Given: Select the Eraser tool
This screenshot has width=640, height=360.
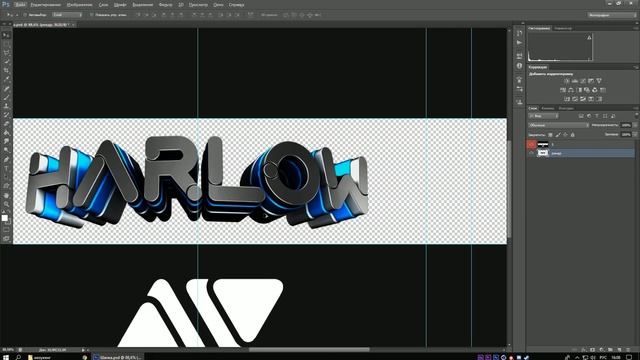Looking at the screenshot, I should point(6,124).
